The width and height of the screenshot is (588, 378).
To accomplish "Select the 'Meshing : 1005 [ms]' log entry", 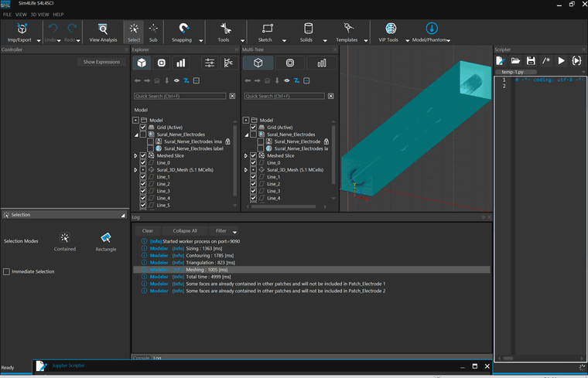I will coord(312,270).
